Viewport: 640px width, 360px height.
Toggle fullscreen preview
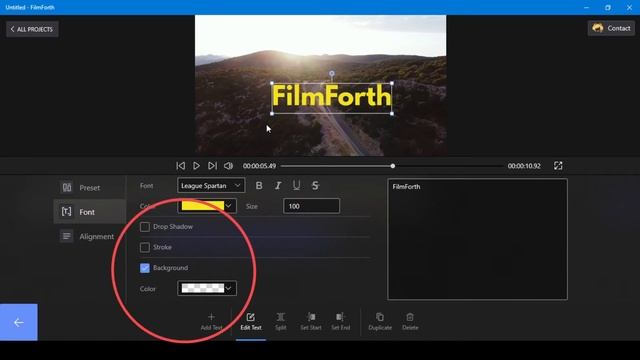point(558,165)
